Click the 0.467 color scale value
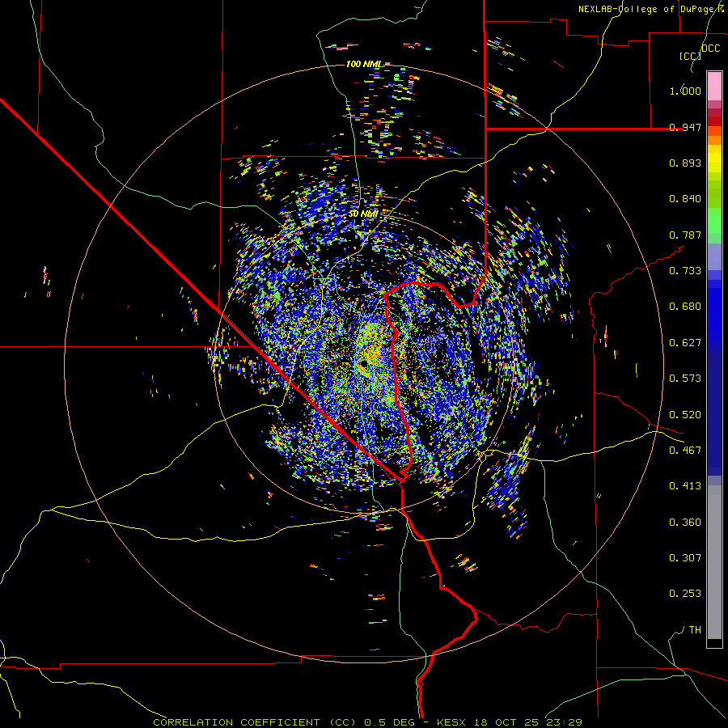 pyautogui.click(x=685, y=451)
